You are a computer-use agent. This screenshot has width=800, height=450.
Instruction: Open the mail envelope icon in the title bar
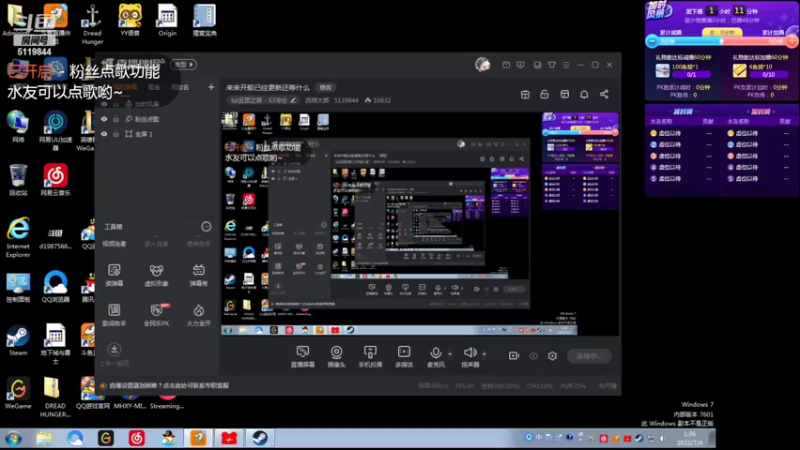(x=506, y=65)
